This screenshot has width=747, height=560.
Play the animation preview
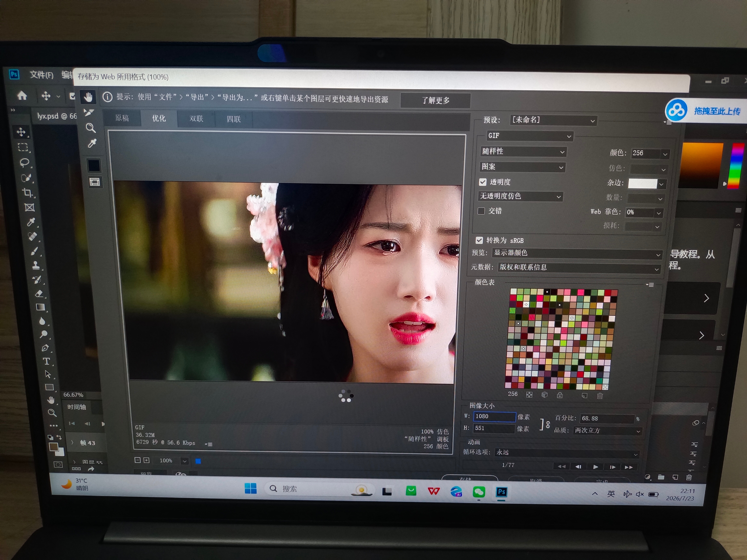(x=595, y=467)
